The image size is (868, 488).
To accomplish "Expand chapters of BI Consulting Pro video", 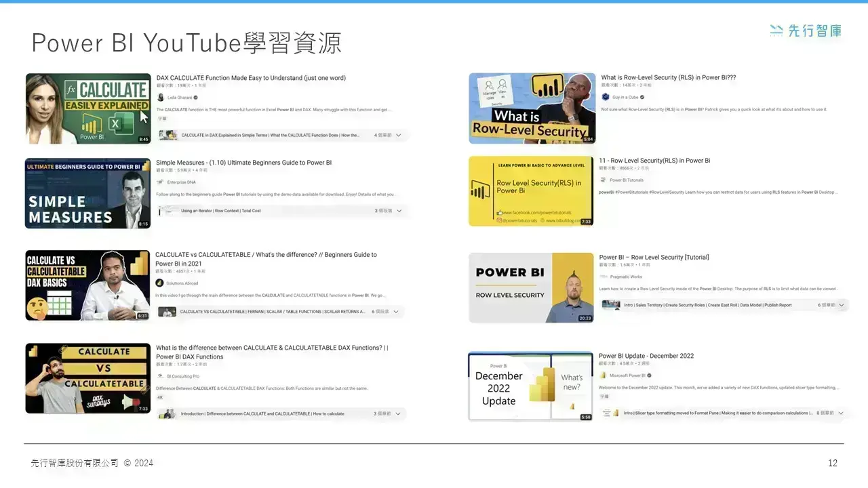I will (398, 413).
